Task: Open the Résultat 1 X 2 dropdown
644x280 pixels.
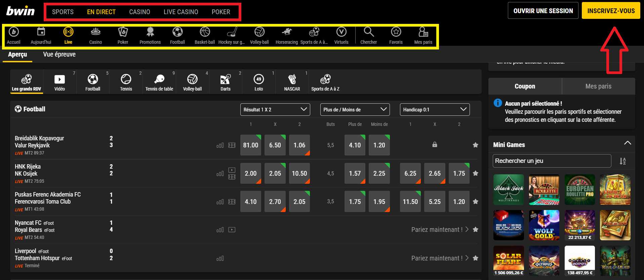Action: 275,110
